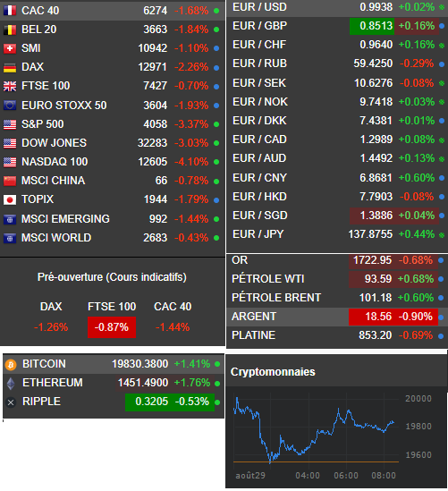Click the Japanese flag icon beside TOPIX
Image resolution: width=448 pixels, height=491 pixels.
pos(10,199)
